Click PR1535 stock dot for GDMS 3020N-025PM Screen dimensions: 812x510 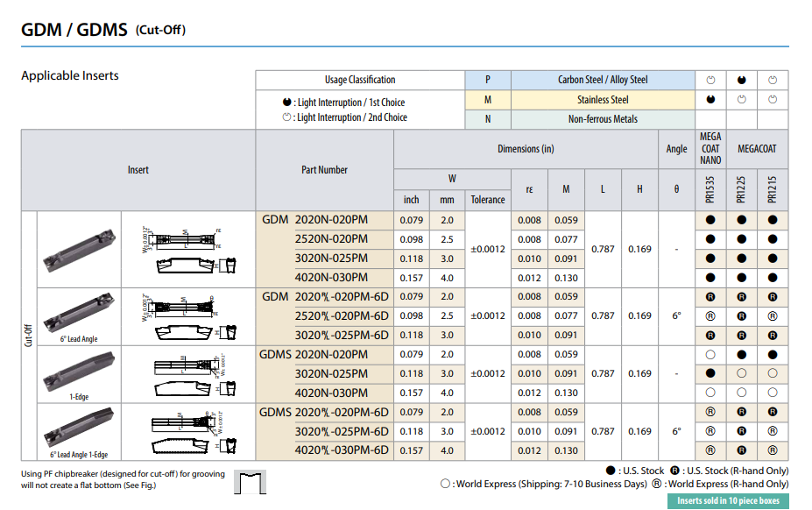(710, 373)
